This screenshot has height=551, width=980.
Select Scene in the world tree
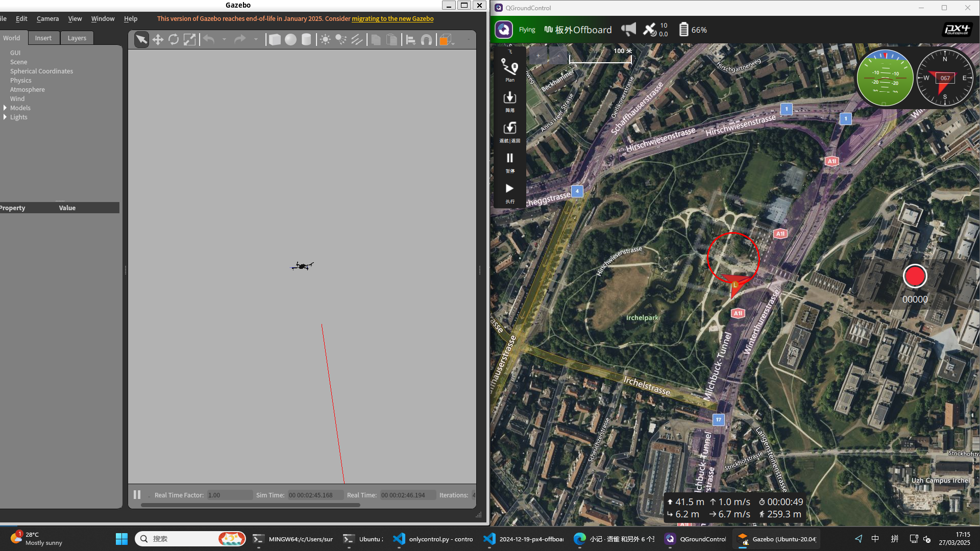[19, 62]
